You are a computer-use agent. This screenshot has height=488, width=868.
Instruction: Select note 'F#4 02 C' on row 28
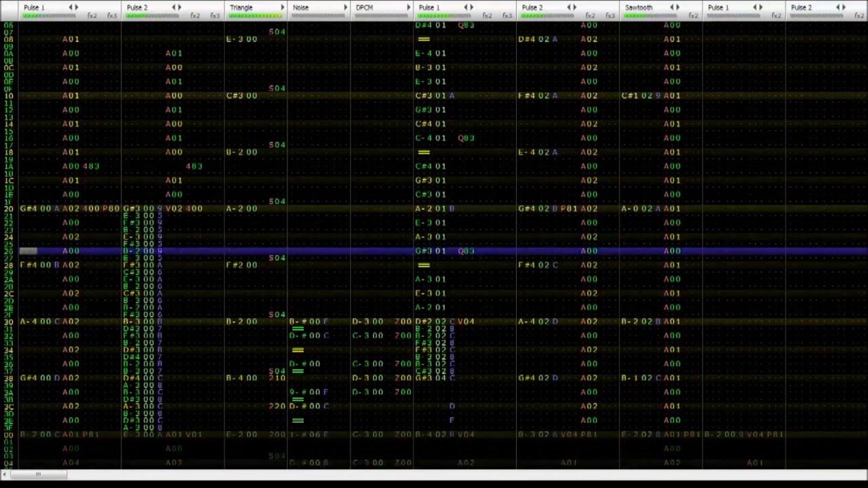[x=538, y=265]
